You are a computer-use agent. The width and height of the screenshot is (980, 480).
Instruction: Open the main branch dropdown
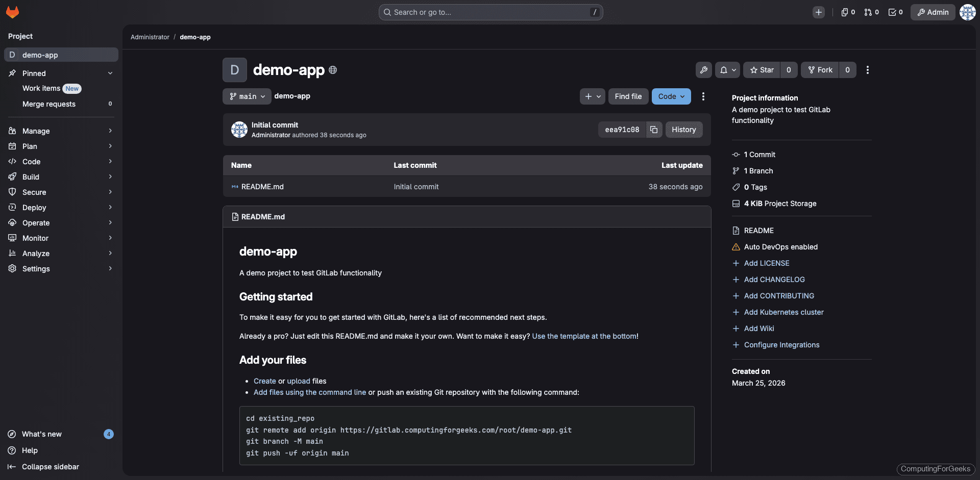click(x=247, y=96)
